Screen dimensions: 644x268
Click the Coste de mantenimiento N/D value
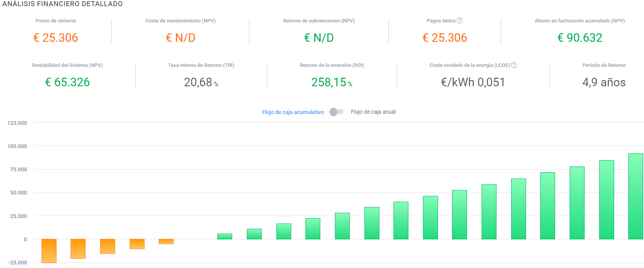pos(180,38)
